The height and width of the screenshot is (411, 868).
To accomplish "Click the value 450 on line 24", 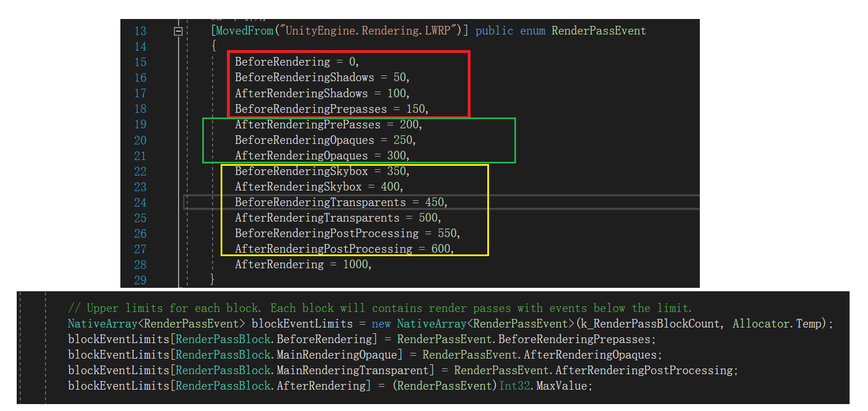I will click(434, 203).
